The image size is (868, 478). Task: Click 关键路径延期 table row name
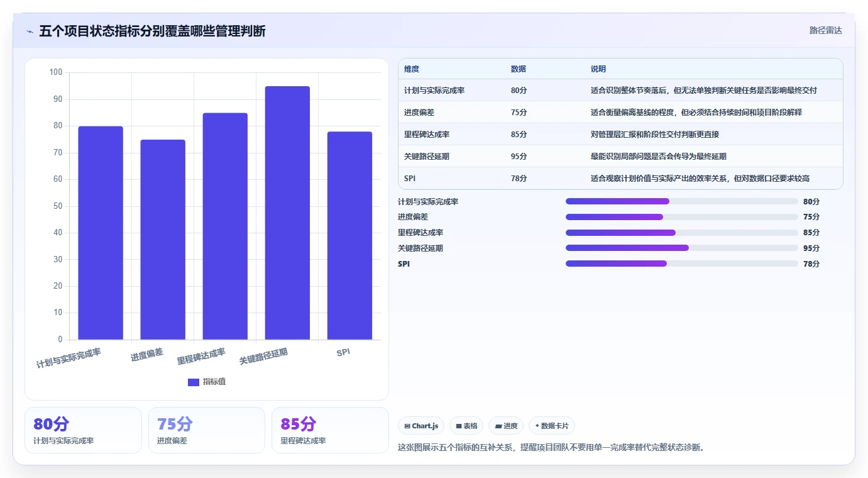tap(427, 157)
